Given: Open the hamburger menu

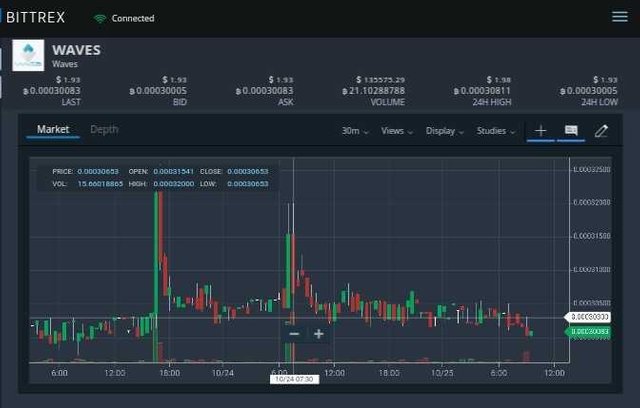Looking at the screenshot, I should point(619,17).
